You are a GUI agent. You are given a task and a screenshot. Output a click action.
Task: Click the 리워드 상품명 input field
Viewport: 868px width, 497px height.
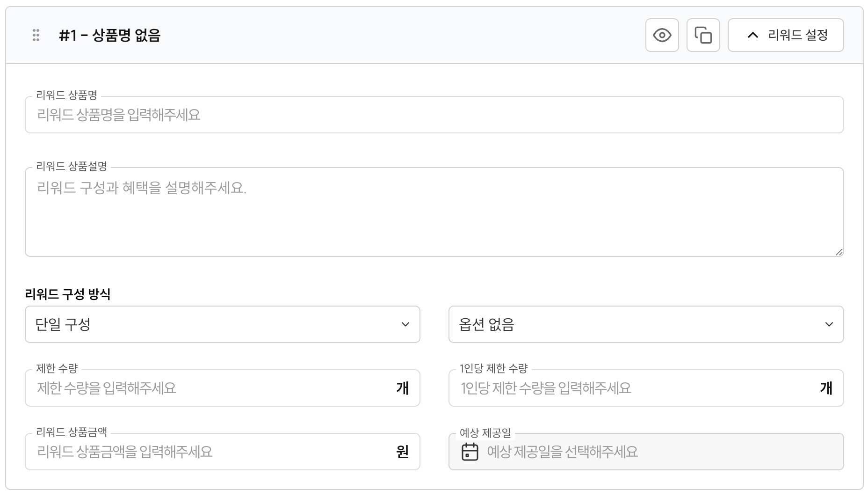(434, 115)
